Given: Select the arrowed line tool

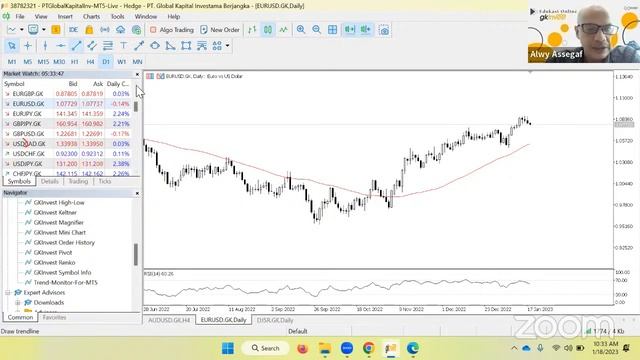Looking at the screenshot, I should click(139, 46).
